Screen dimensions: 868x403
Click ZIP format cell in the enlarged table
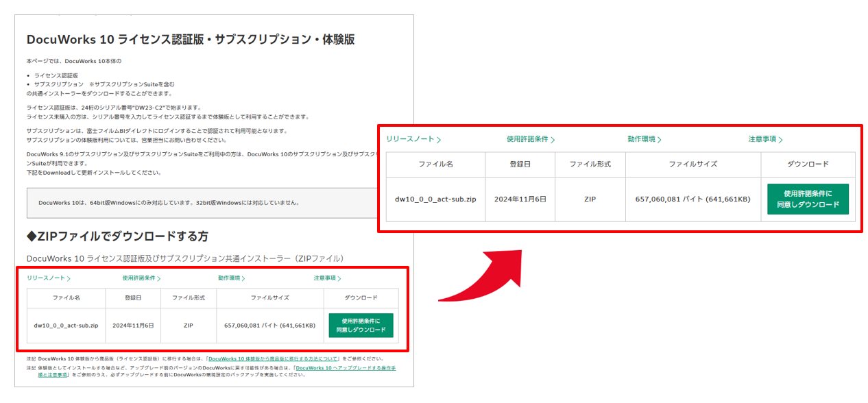click(x=590, y=199)
